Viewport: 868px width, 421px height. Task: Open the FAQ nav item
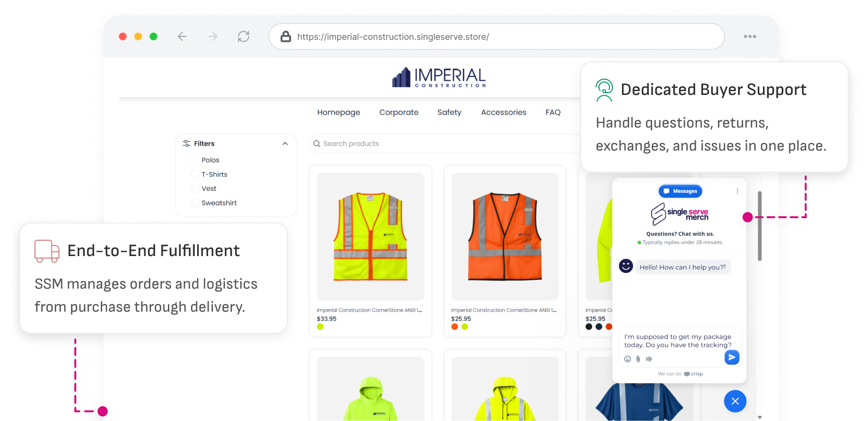pyautogui.click(x=553, y=112)
